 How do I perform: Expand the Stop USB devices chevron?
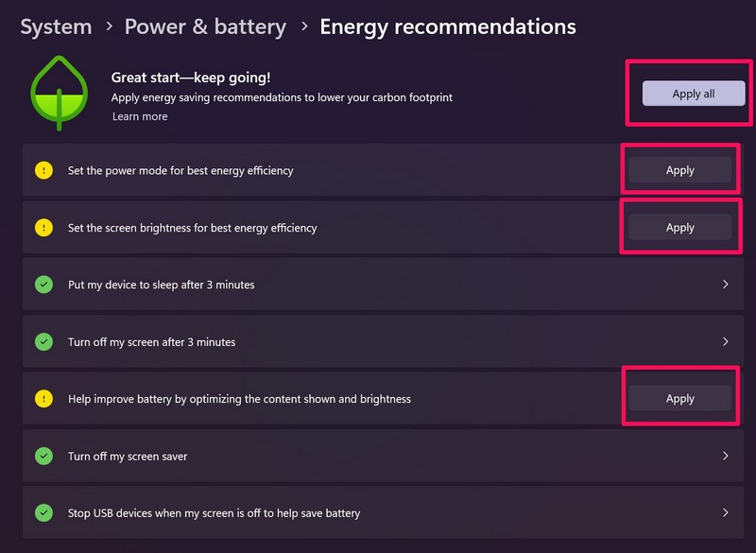[725, 513]
